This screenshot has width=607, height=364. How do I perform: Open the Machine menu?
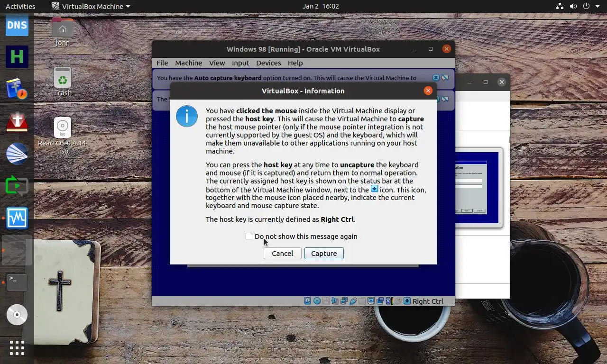pos(188,63)
